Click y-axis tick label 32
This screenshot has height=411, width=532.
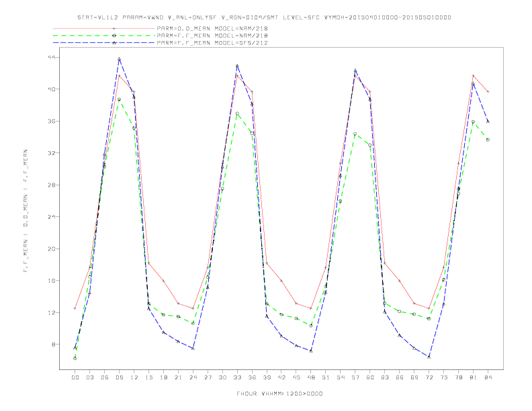click(52, 153)
